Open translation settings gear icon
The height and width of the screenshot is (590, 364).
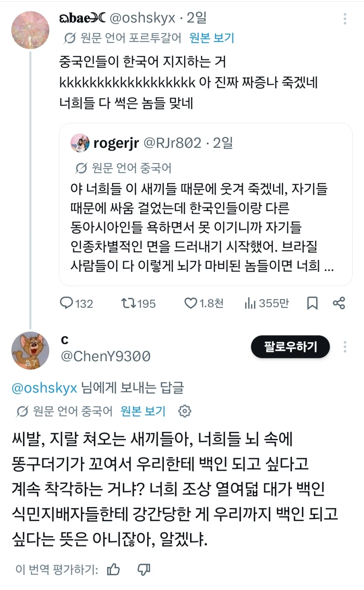click(x=184, y=411)
